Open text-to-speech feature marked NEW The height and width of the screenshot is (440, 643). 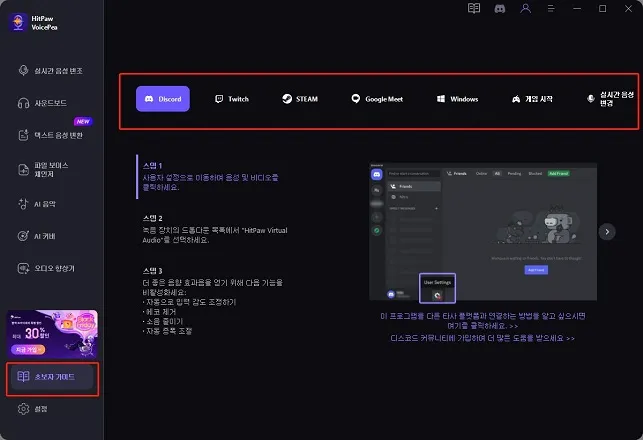point(50,135)
